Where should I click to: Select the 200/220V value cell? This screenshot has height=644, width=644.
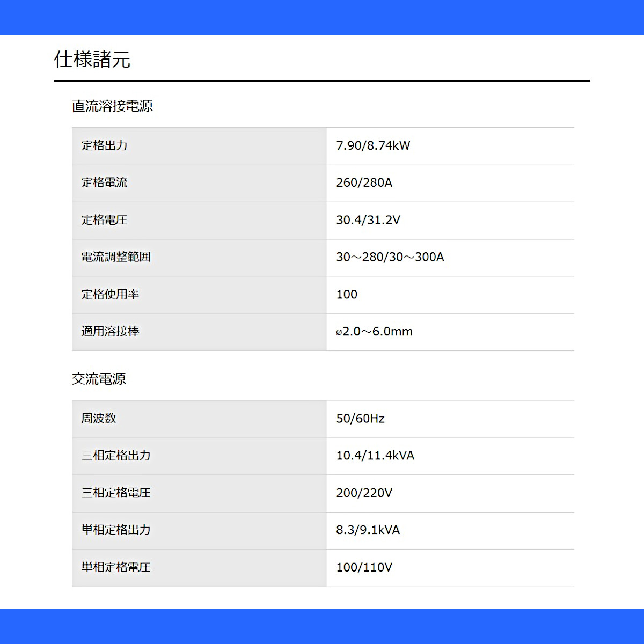450,494
